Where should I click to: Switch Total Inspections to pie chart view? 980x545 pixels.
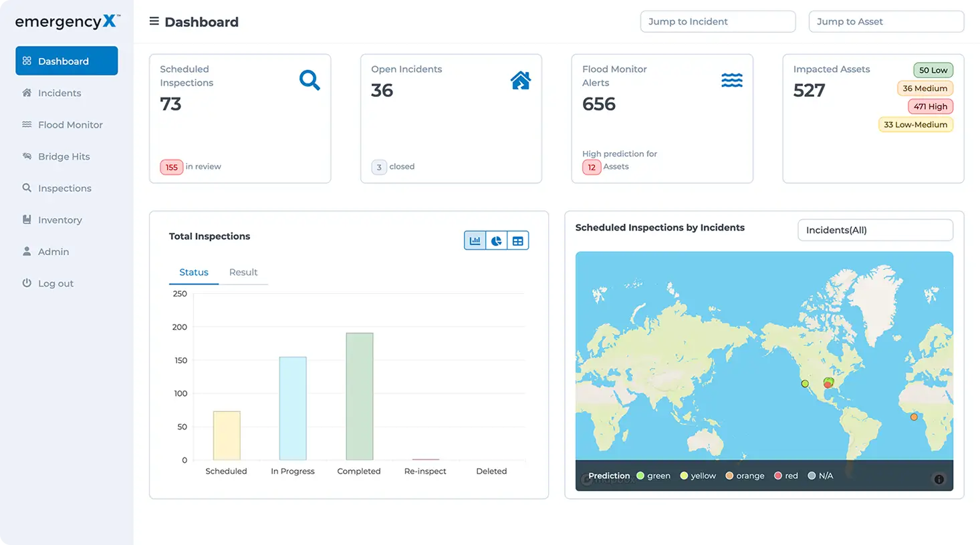tap(496, 240)
